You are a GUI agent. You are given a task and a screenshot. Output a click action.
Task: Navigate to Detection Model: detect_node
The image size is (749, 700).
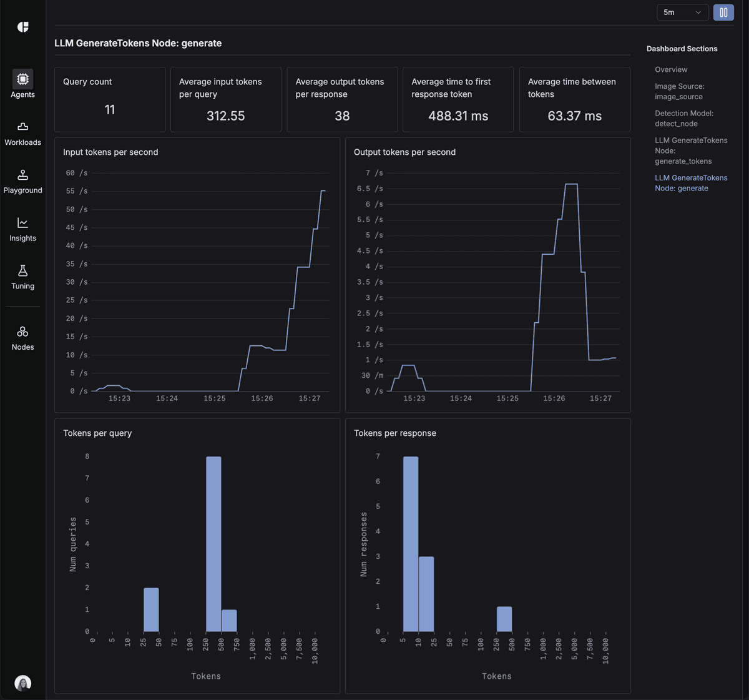[x=684, y=118]
